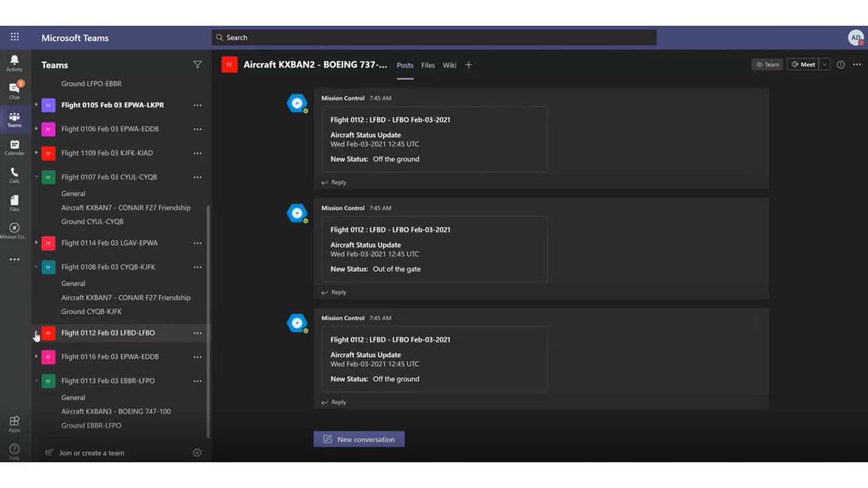The image size is (868, 488).
Task: Open the Ground LFPO-EBBR channel
Action: click(x=92, y=84)
